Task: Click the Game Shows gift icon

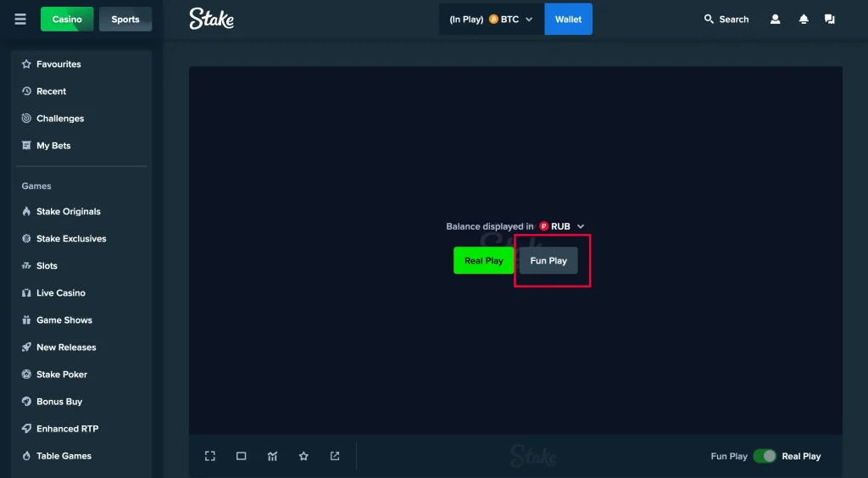Action: coord(26,320)
